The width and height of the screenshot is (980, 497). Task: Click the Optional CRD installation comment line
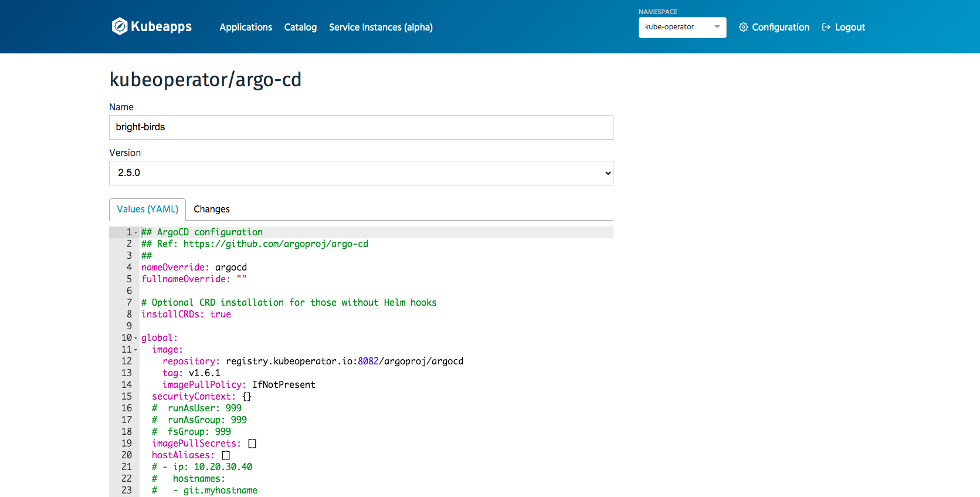pyautogui.click(x=289, y=303)
